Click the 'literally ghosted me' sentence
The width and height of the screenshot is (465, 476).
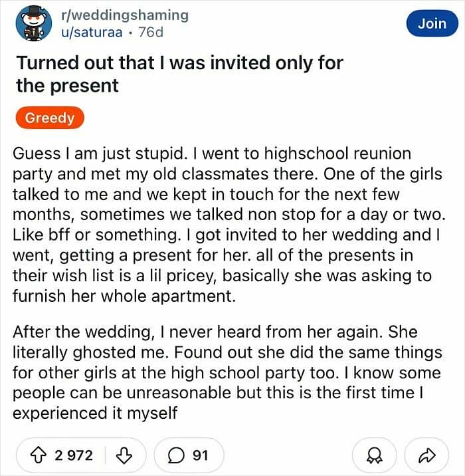pos(90,352)
